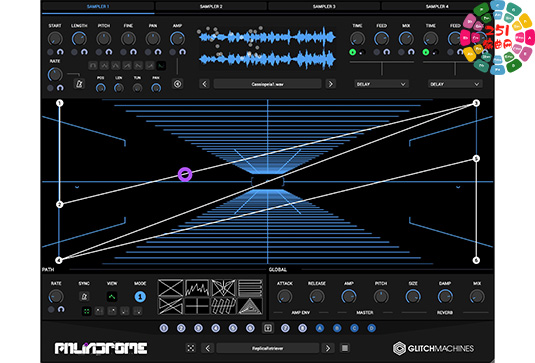Switch to the Sampler 2 tab
This screenshot has width=535, height=363.
pos(211,6)
